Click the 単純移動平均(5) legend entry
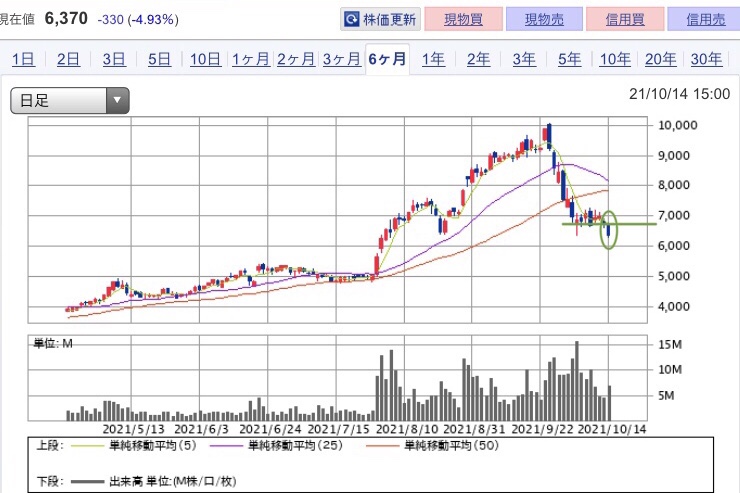This screenshot has width=740, height=493. tap(134, 445)
